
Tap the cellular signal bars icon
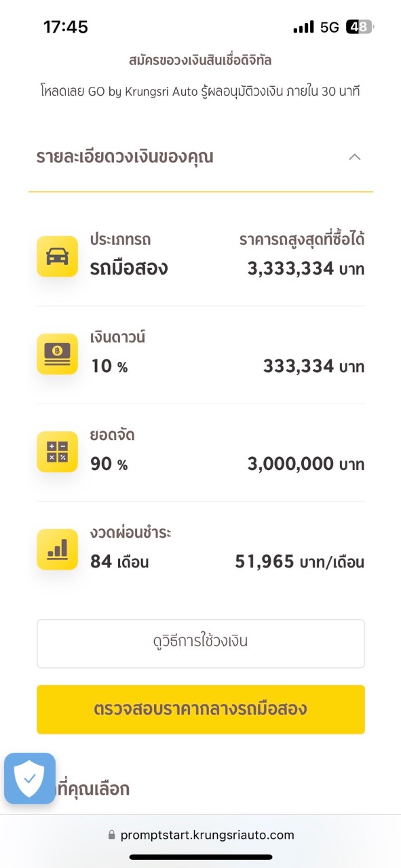coord(303,27)
